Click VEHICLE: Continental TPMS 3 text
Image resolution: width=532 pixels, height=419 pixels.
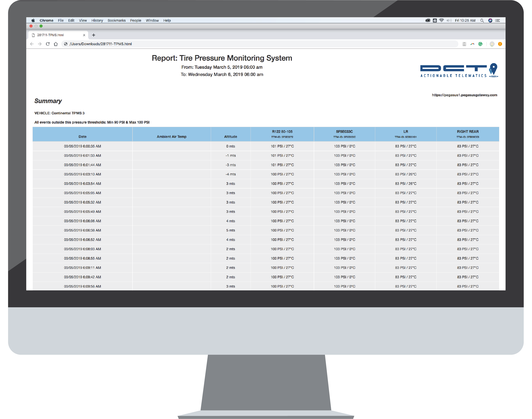click(x=60, y=113)
